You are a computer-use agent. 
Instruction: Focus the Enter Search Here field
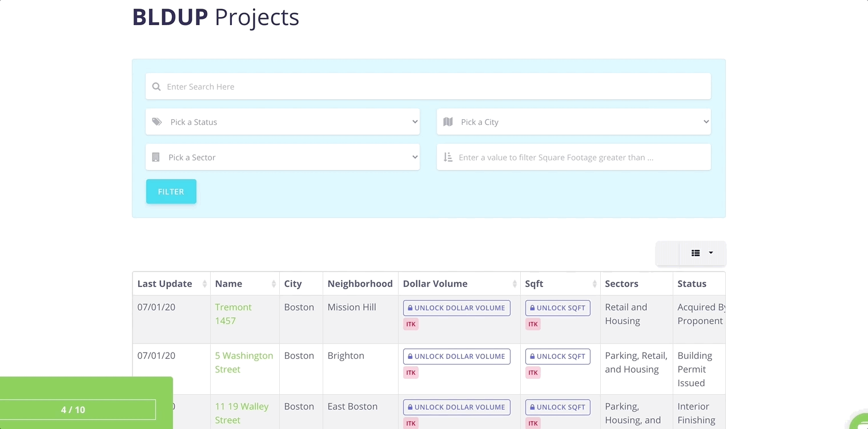pyautogui.click(x=428, y=86)
